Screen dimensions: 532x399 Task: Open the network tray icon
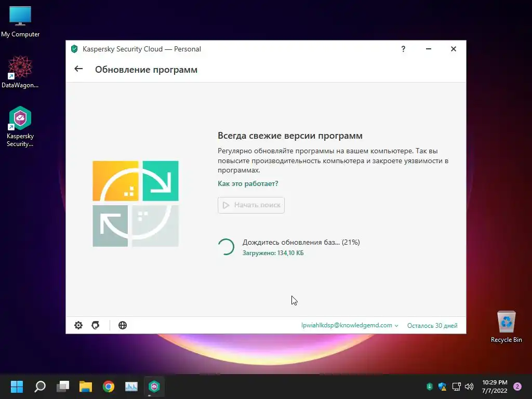[456, 387]
